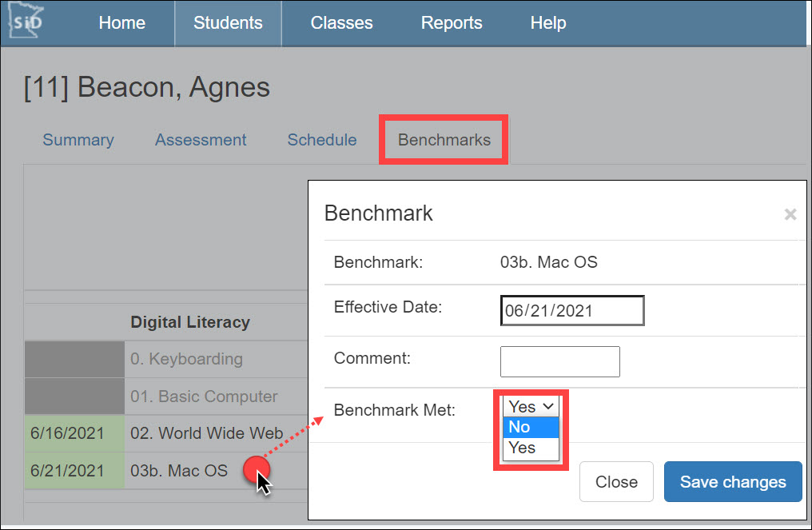The width and height of the screenshot is (812, 530).
Task: Click inside the Comment text box
Action: [x=559, y=361]
